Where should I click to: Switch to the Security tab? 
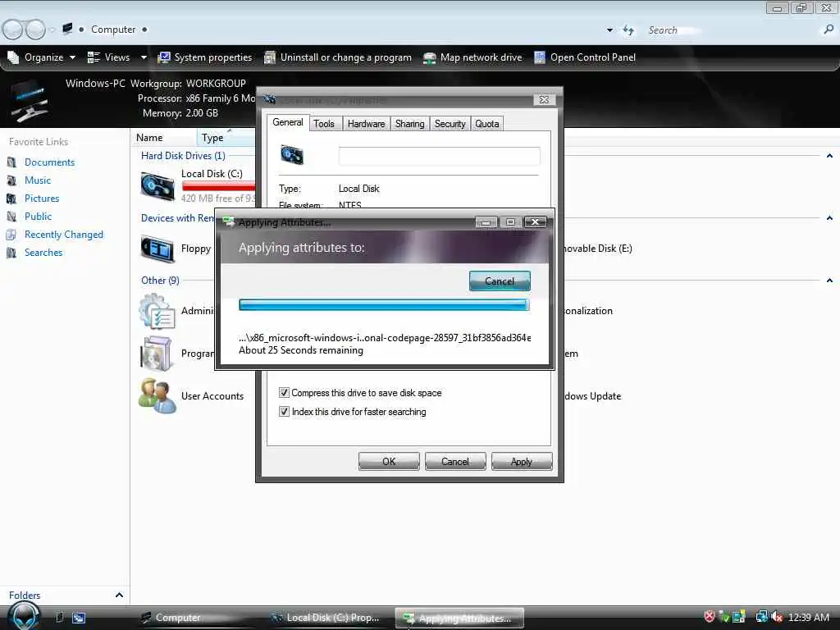coord(450,124)
